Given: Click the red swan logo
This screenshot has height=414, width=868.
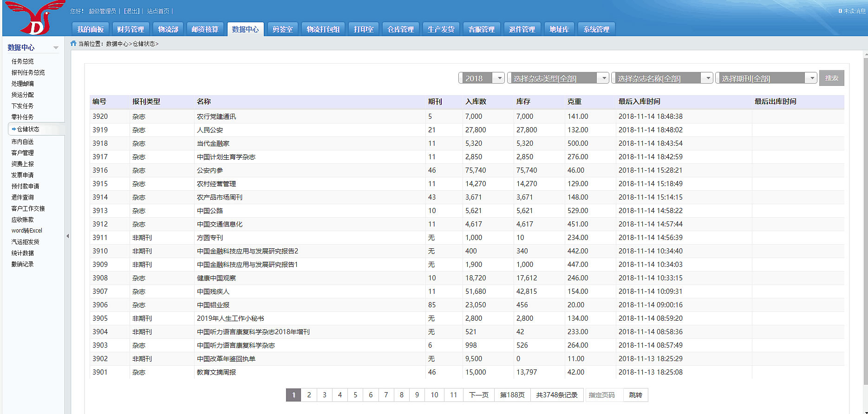Looking at the screenshot, I should 35,18.
